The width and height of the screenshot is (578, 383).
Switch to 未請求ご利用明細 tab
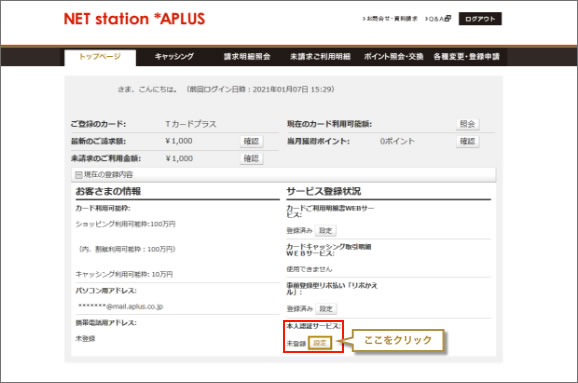320,57
